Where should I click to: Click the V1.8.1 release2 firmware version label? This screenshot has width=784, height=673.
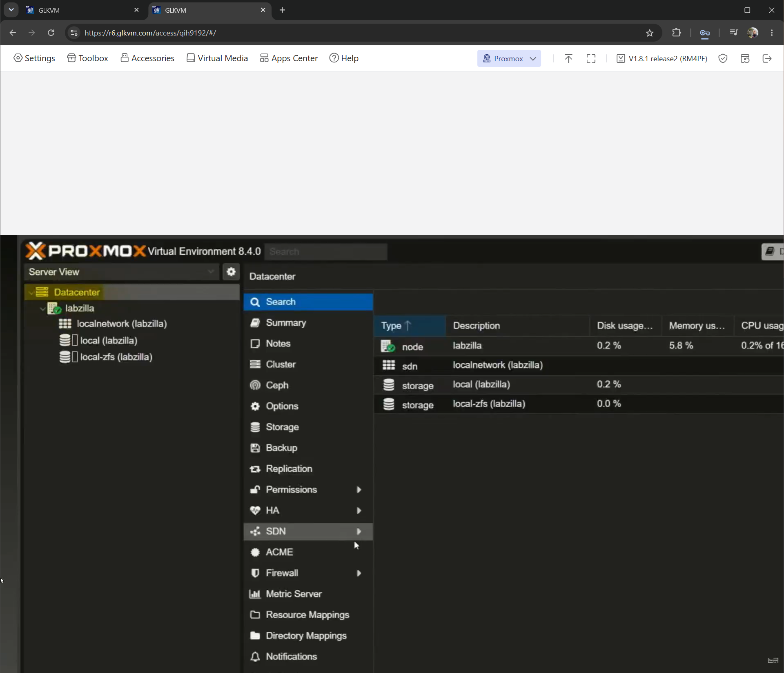pos(662,58)
